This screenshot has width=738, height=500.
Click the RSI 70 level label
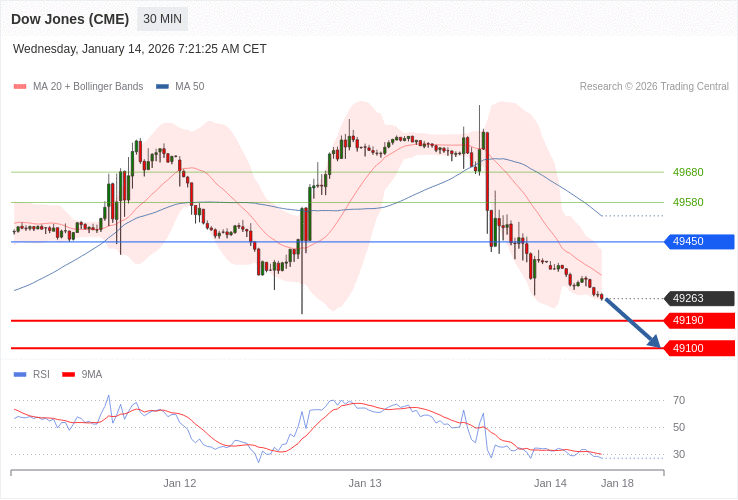pyautogui.click(x=679, y=401)
